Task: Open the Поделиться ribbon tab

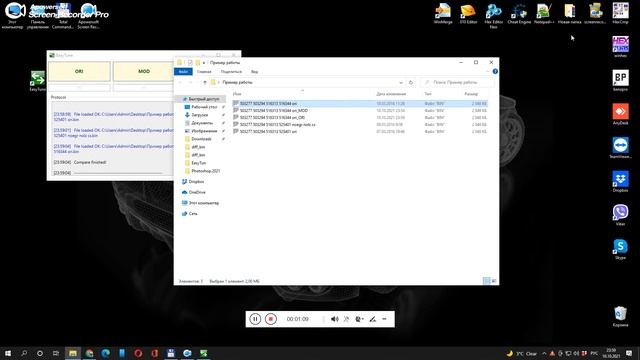Action: (x=231, y=72)
